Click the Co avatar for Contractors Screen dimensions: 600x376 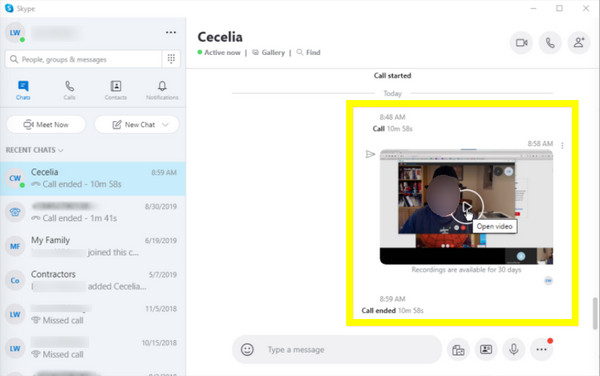click(15, 280)
